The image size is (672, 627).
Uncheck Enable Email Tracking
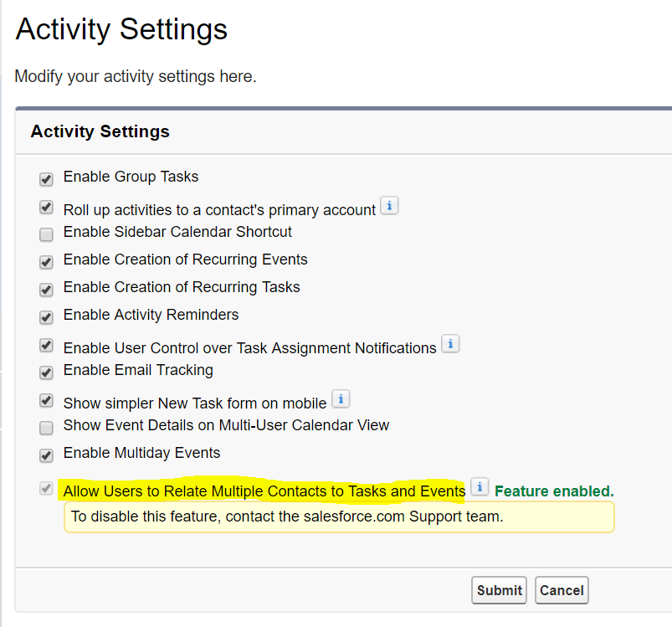tap(46, 373)
